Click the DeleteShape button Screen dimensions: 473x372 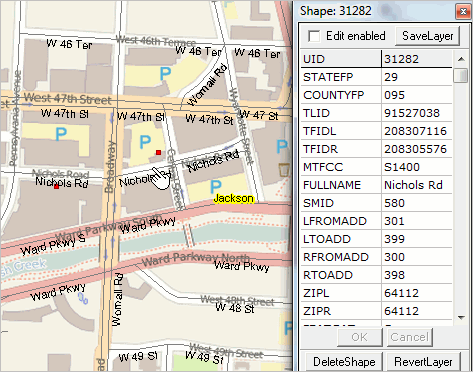click(x=344, y=362)
